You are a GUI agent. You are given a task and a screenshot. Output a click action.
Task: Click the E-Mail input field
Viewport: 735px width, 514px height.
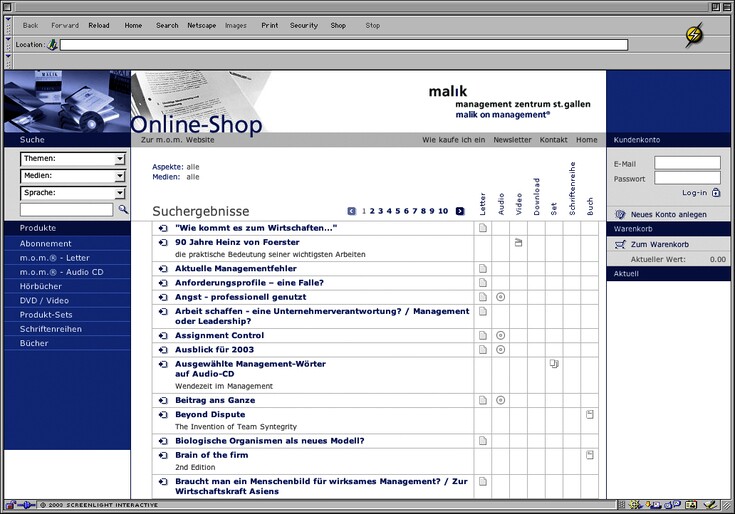click(687, 163)
